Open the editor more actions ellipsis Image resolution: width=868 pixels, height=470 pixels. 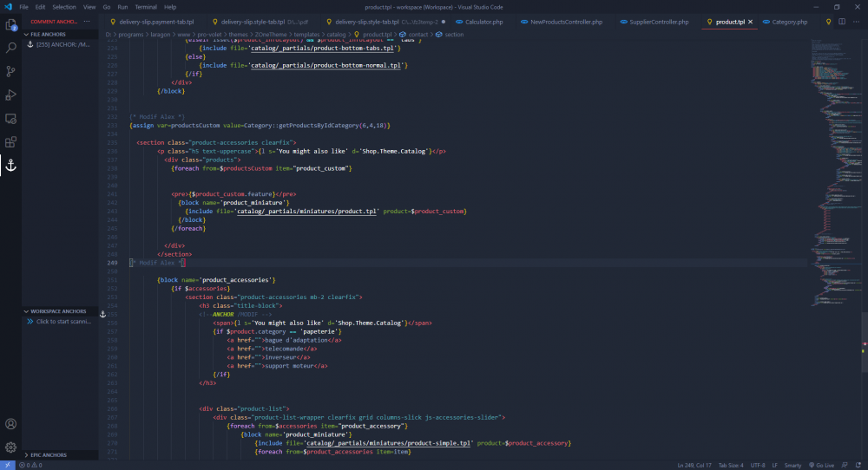856,22
